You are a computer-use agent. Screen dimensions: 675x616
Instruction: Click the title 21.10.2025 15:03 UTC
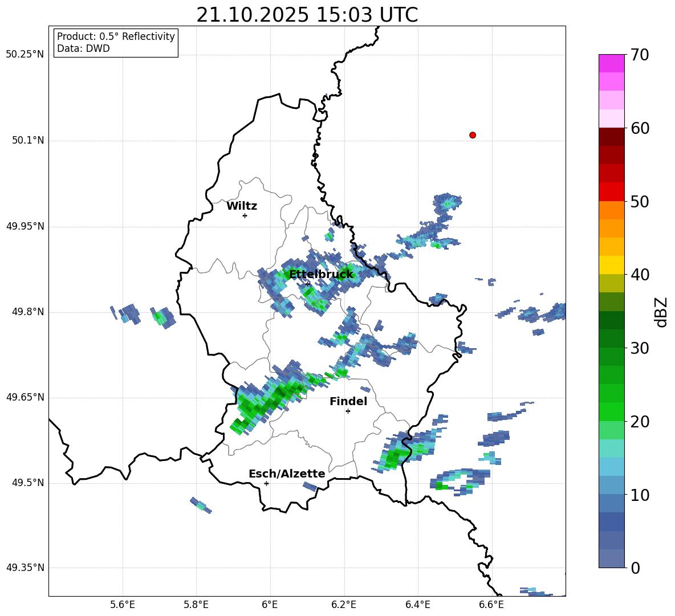coord(307,15)
